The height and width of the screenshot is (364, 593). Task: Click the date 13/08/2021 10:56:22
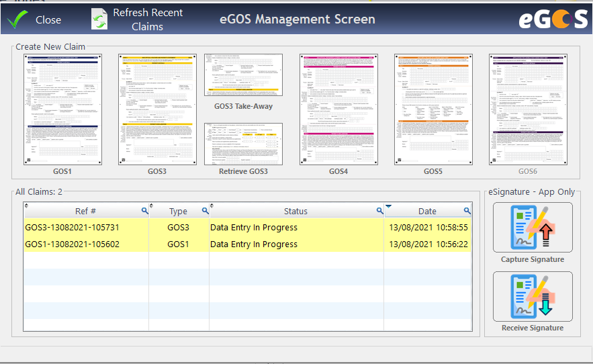click(x=428, y=244)
